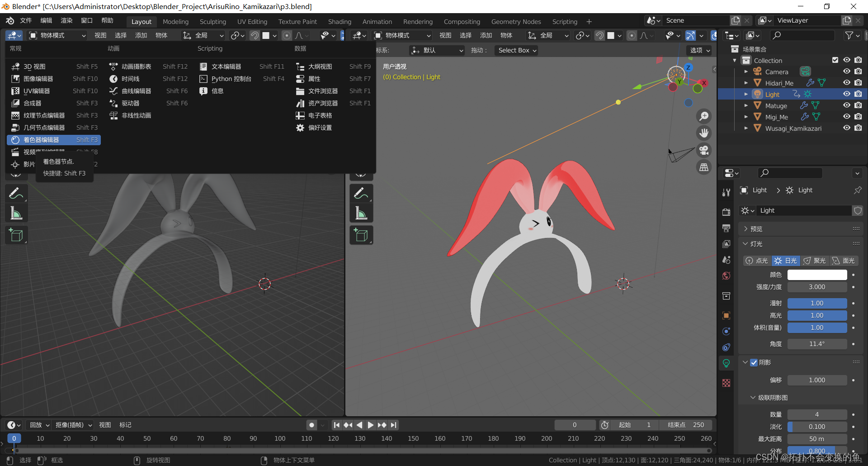
Task: Click the 淡化 fade slider
Action: (817, 427)
